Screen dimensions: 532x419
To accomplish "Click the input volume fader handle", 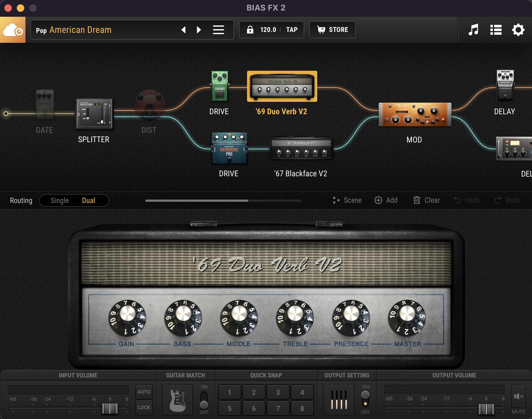I will 110,408.
